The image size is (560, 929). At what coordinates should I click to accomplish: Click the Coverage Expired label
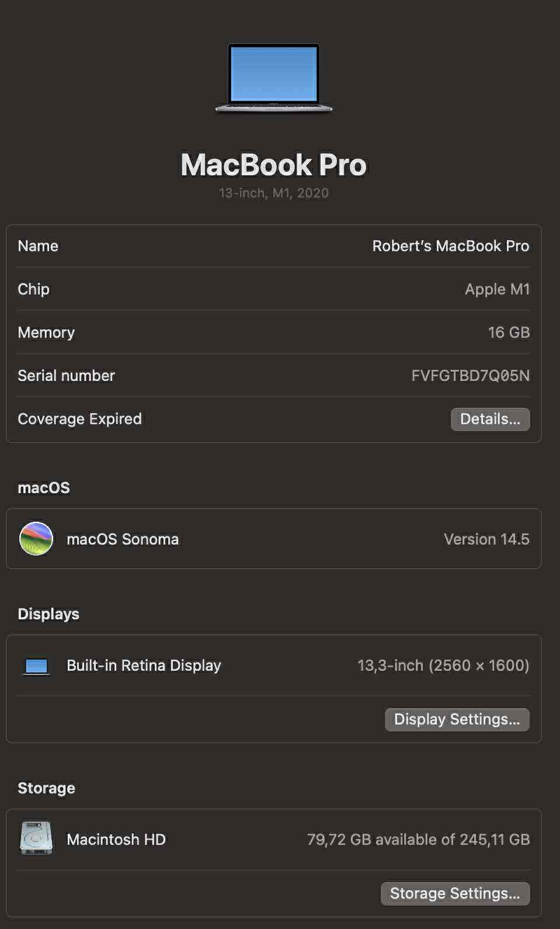79,419
